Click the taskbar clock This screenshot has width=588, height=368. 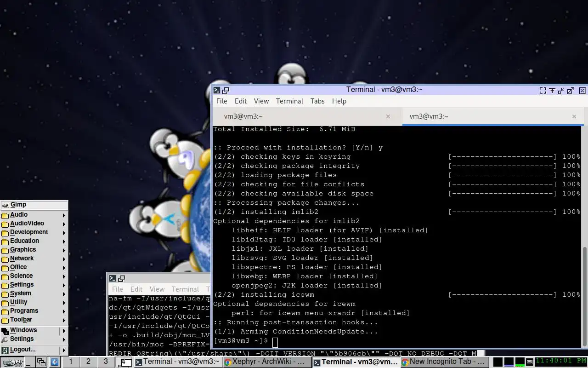pyautogui.click(x=560, y=362)
